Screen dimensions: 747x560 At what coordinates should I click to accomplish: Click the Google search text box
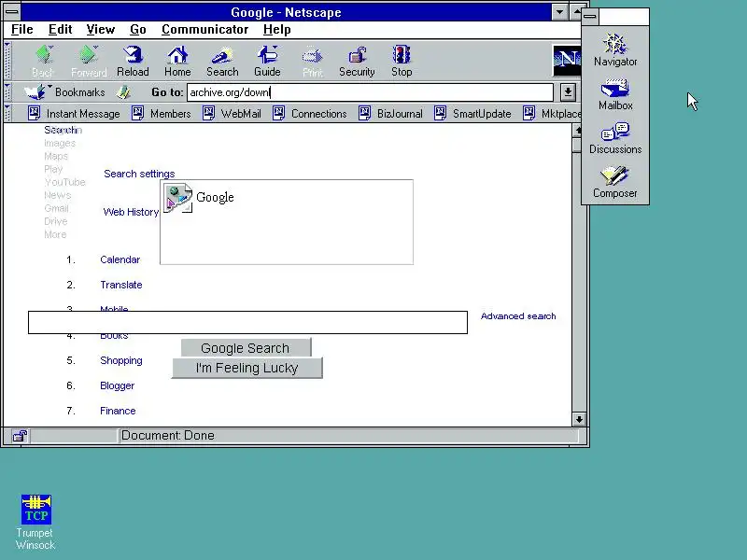[x=247, y=322]
